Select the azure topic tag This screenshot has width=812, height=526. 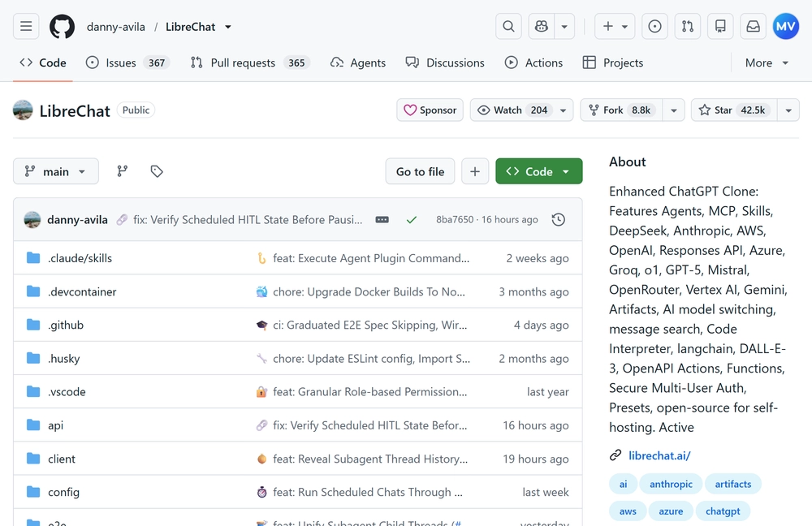[x=671, y=511]
